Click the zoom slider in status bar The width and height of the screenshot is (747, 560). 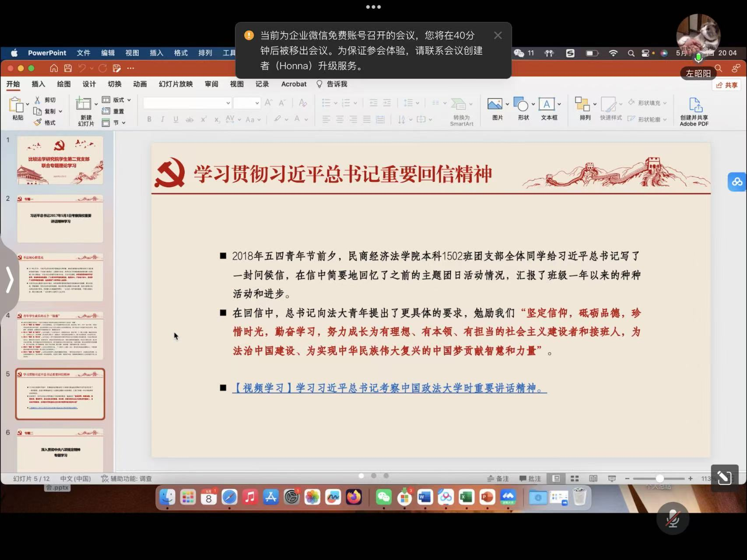pos(659,479)
